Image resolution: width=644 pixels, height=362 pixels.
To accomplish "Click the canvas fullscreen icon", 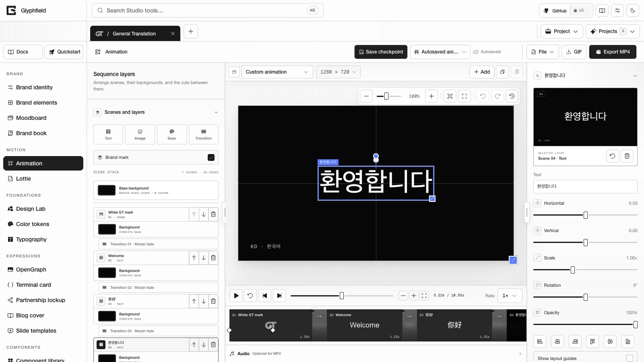I will pyautogui.click(x=464, y=96).
